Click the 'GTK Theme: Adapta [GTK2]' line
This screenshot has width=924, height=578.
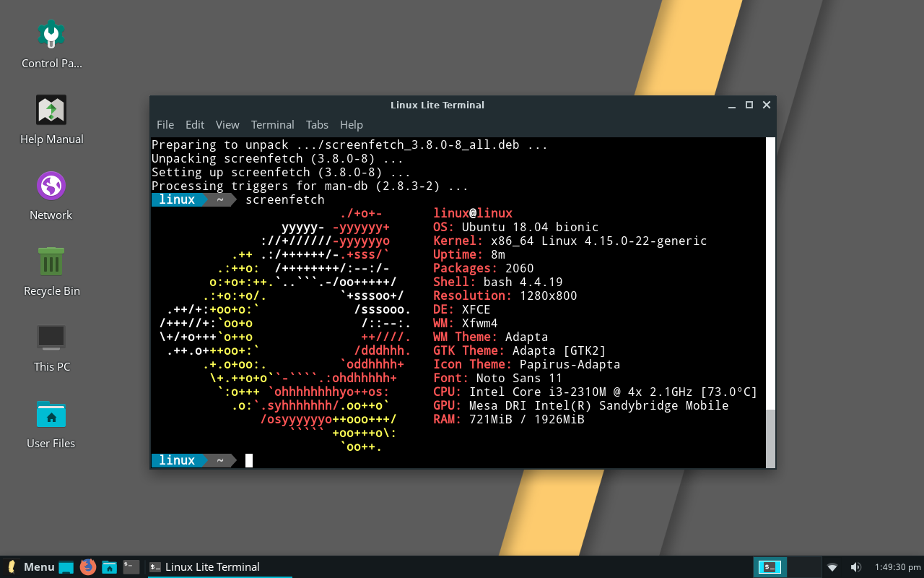tap(520, 351)
